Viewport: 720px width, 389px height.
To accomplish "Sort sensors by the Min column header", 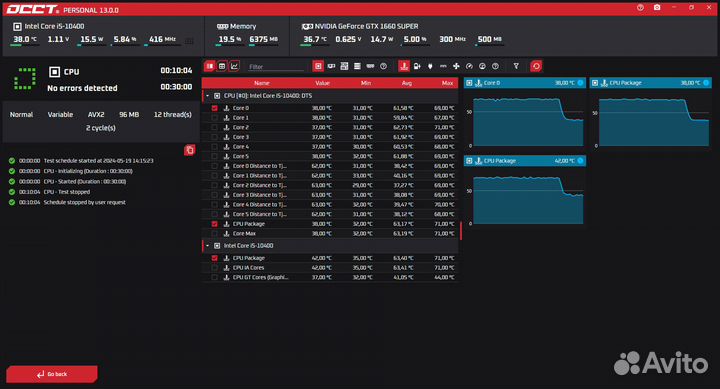I will click(x=366, y=83).
